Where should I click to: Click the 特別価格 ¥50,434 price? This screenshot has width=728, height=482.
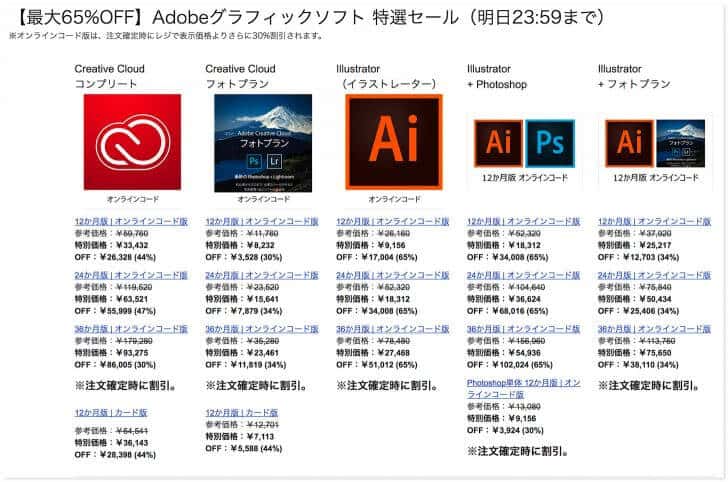[635, 299]
